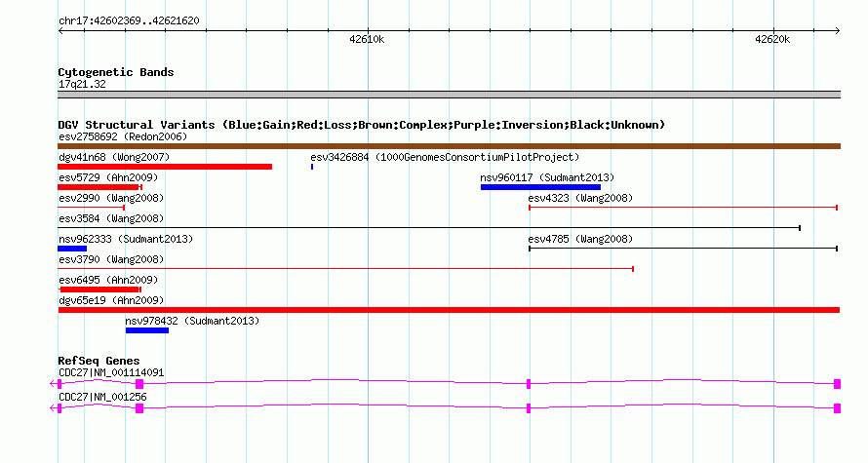Click the dgv65e19 (Ahn2009) label
The width and height of the screenshot is (868, 463).
click(111, 300)
